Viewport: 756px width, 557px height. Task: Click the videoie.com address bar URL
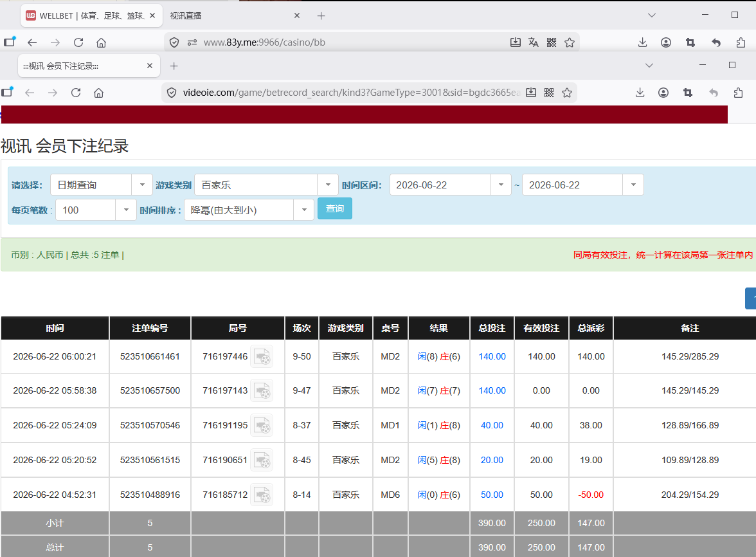pos(351,93)
